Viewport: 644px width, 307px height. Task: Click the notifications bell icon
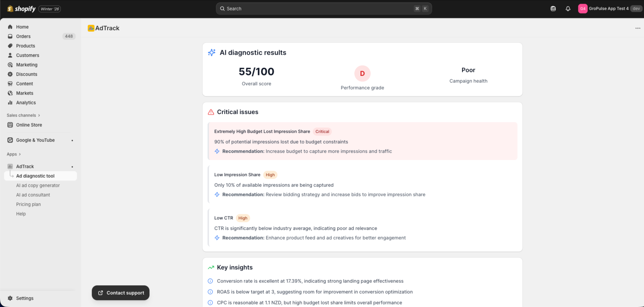click(x=568, y=9)
